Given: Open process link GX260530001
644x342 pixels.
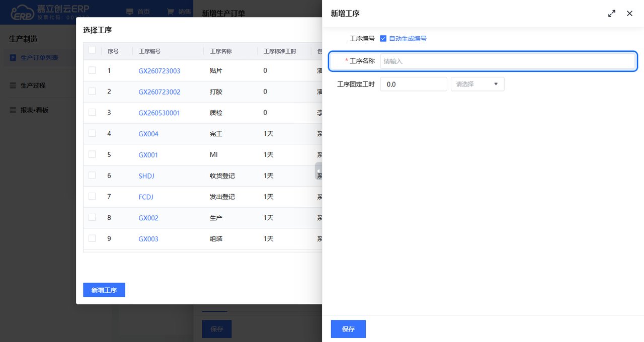Looking at the screenshot, I should tap(159, 113).
